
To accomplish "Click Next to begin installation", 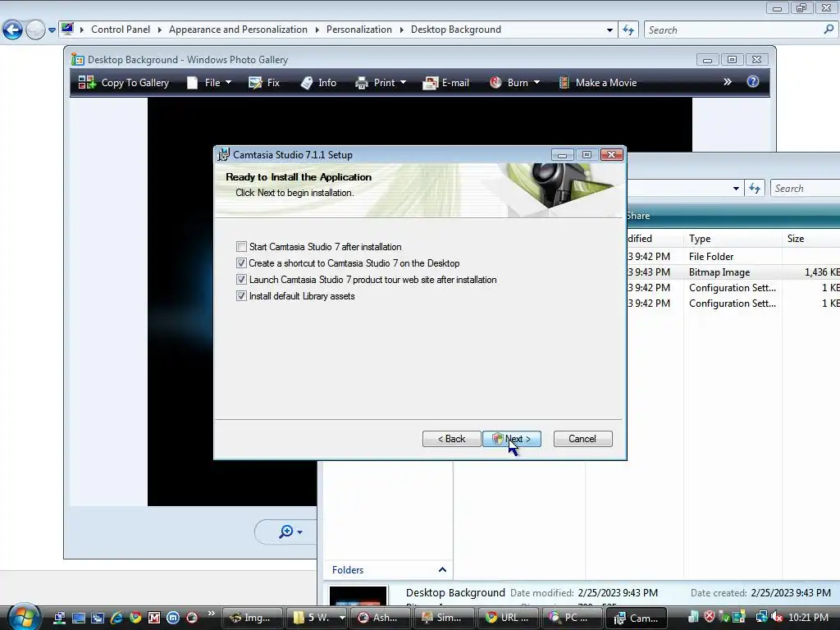I will (512, 439).
